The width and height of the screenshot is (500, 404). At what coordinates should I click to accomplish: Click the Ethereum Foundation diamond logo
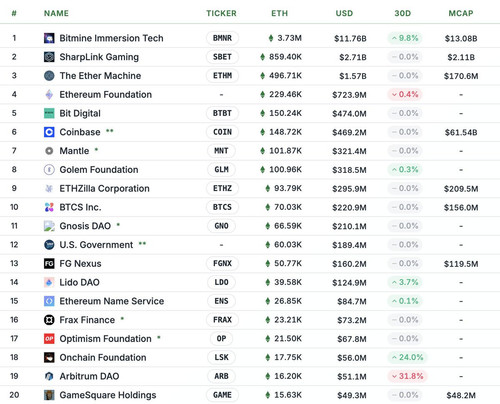pyautogui.click(x=49, y=94)
